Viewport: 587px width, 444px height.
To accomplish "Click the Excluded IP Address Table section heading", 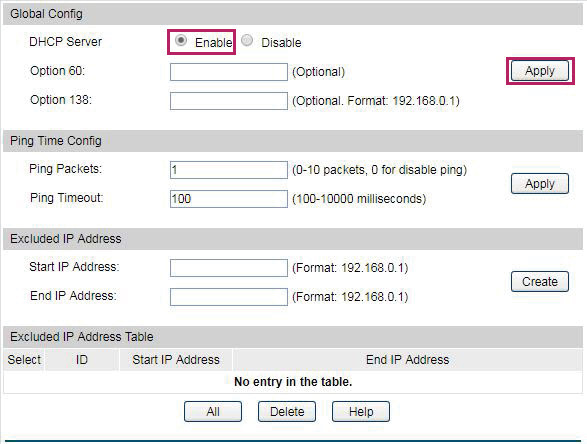I will (82, 337).
